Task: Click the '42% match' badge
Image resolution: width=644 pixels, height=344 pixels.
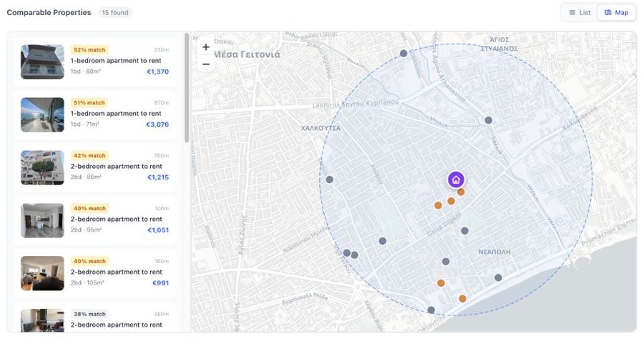Action: click(89, 156)
